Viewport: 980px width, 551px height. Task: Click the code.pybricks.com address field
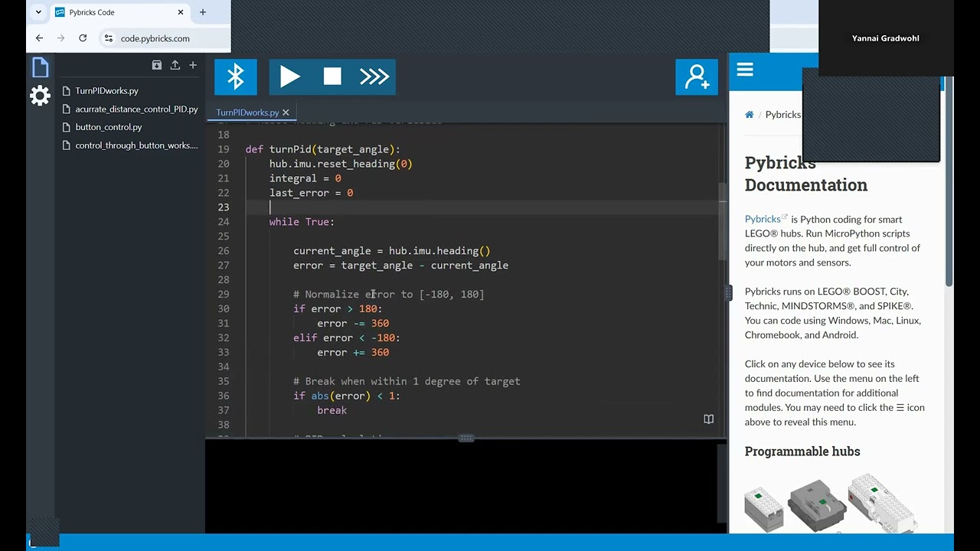click(x=155, y=38)
